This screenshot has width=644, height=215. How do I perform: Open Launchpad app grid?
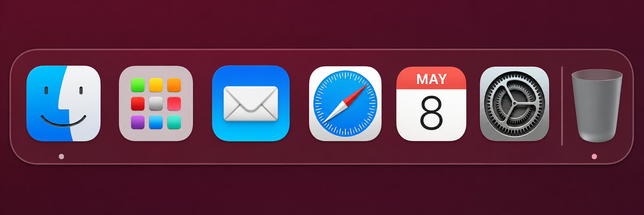tap(156, 103)
